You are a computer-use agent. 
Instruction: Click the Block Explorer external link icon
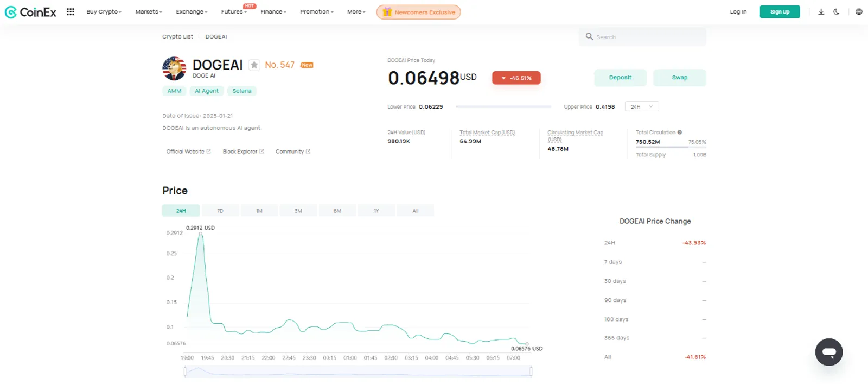(x=261, y=152)
